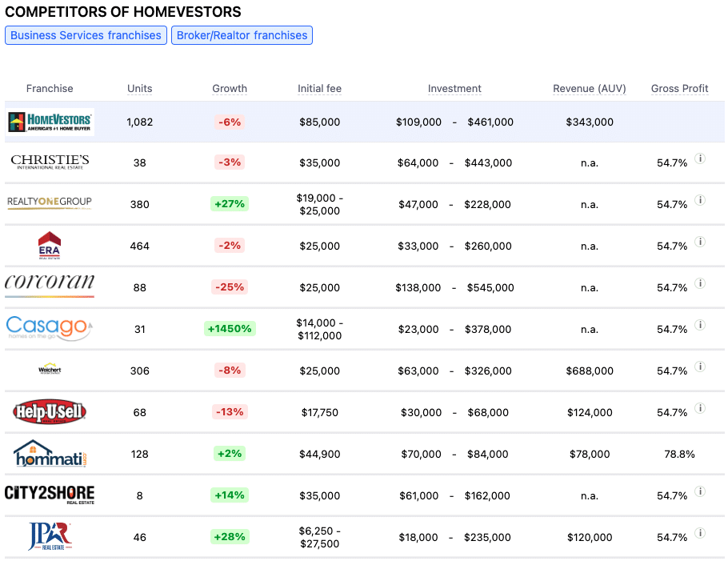Open the Help-U-Sell logo
Image resolution: width=728 pixels, height=569 pixels.
[x=50, y=411]
